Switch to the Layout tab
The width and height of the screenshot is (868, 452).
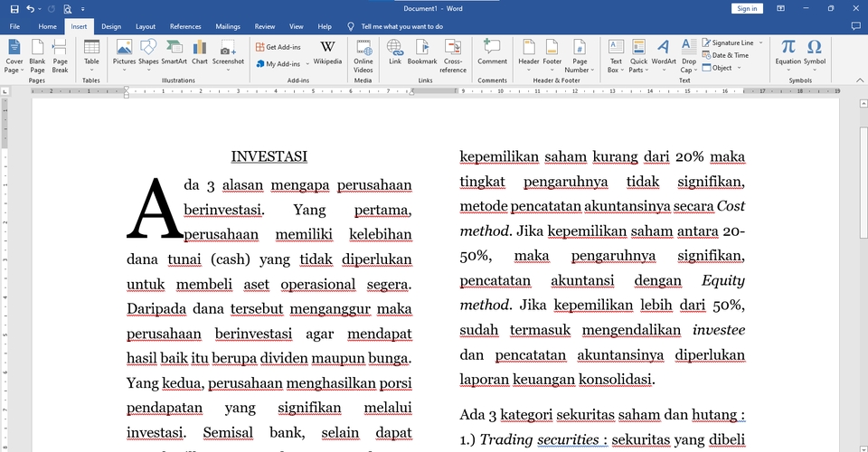coord(146,26)
